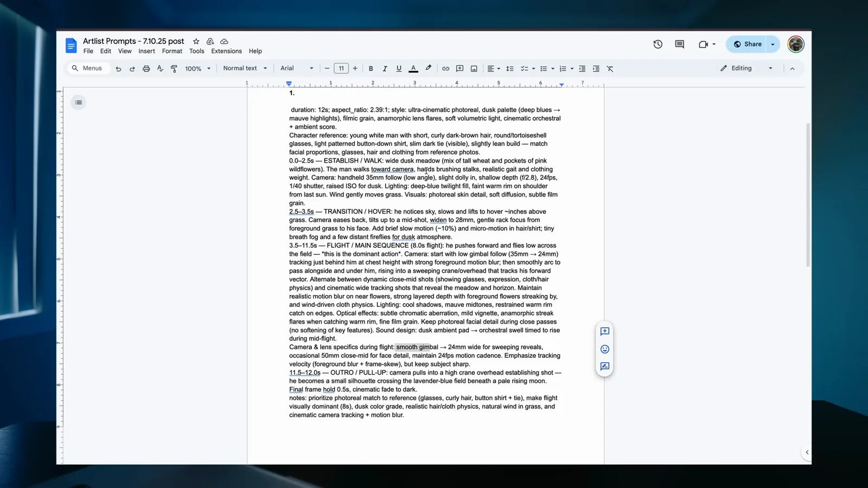This screenshot has width=868, height=488.
Task: Click the Share button
Action: coord(747,44)
